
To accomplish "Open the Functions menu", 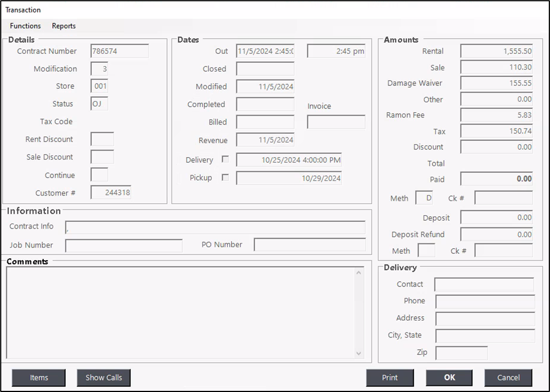I will coord(25,26).
